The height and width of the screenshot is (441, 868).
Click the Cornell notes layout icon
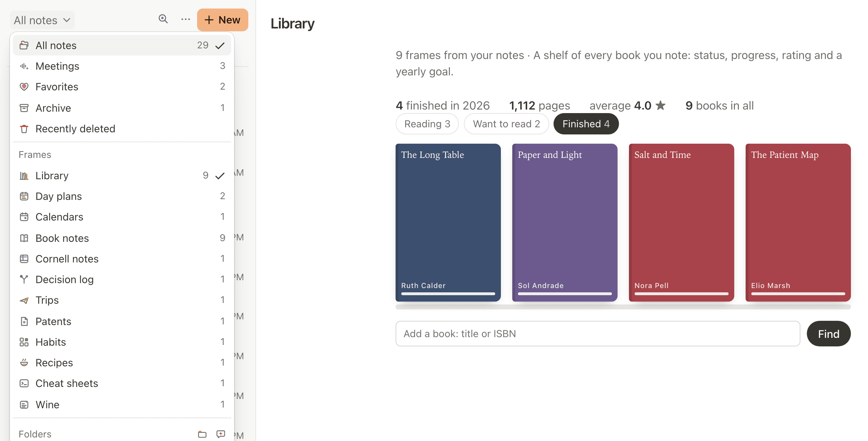24,259
